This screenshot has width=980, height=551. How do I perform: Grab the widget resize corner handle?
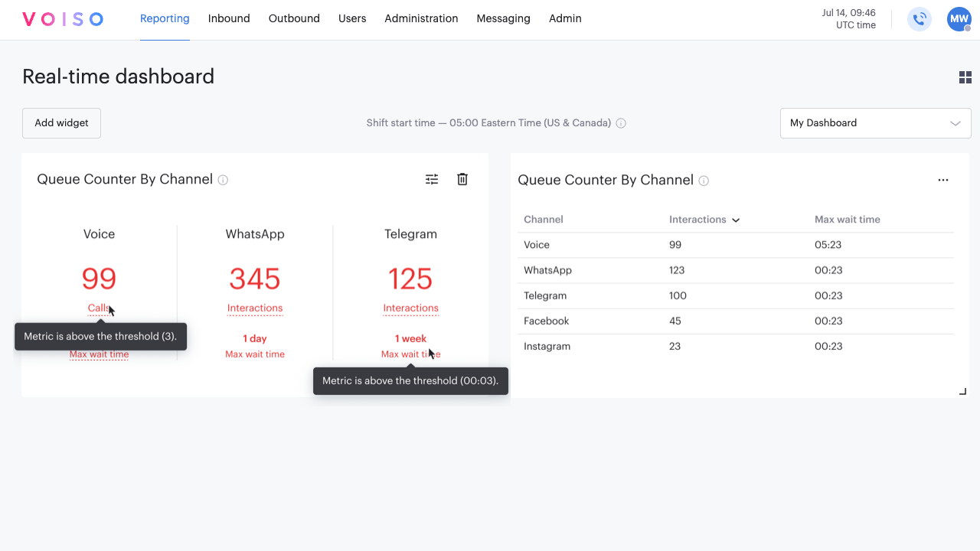pos(962,391)
